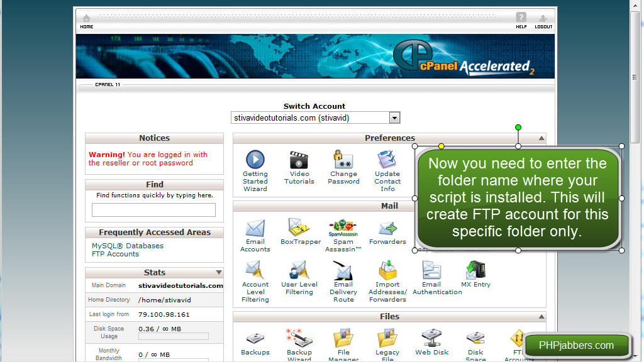Click the cPanel Accelerated banner
This screenshot has width=644, height=362.
coord(315,56)
